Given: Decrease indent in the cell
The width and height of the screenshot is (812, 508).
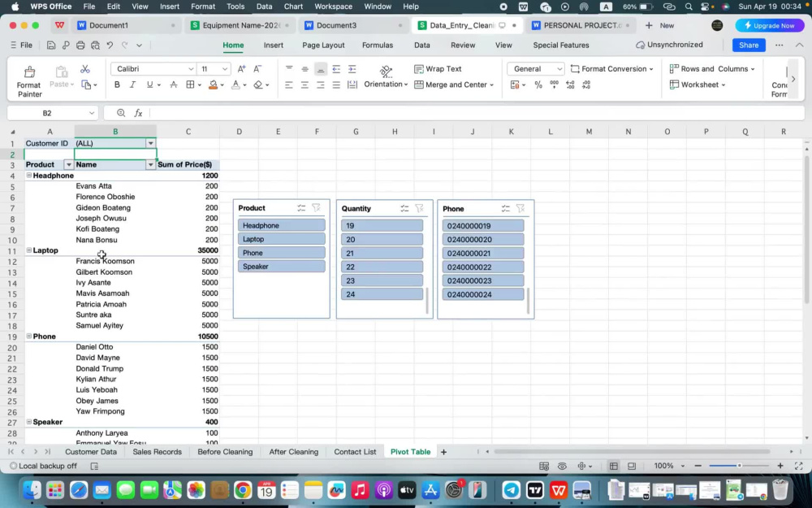Looking at the screenshot, I should [x=336, y=69].
